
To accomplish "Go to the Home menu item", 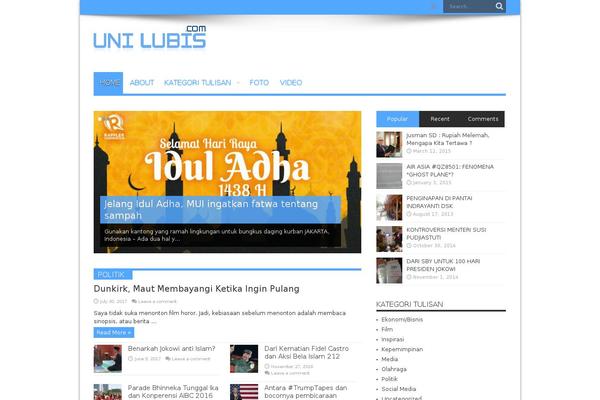I will click(x=108, y=83).
